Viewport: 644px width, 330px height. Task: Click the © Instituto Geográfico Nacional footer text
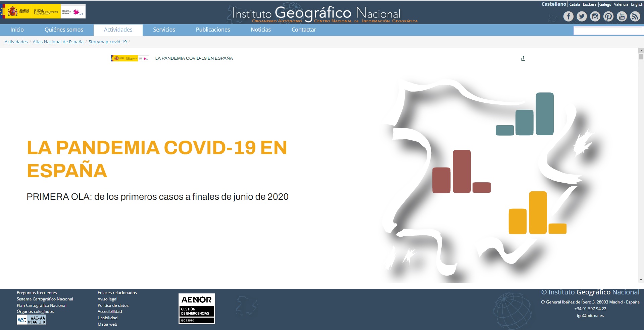pyautogui.click(x=590, y=292)
